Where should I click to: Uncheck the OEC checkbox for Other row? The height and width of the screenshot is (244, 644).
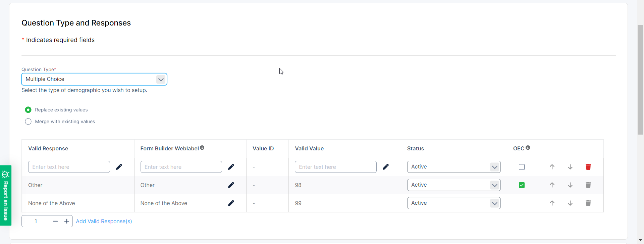pos(522,185)
